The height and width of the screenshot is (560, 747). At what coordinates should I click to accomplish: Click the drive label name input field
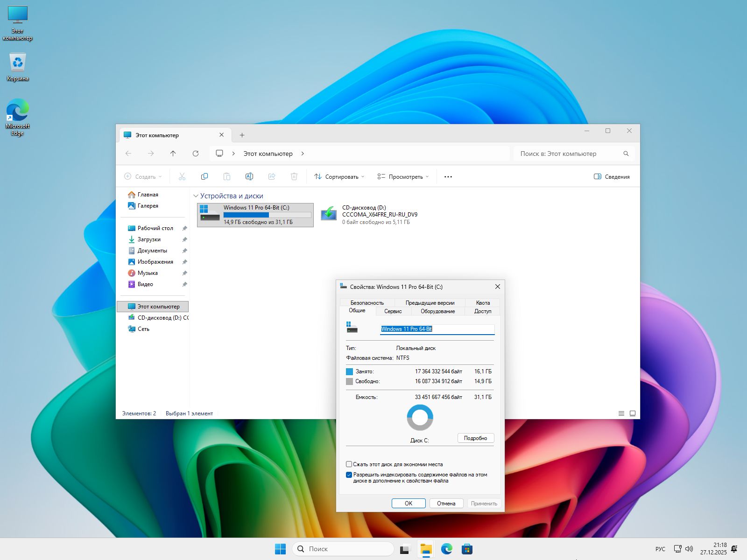click(x=437, y=329)
